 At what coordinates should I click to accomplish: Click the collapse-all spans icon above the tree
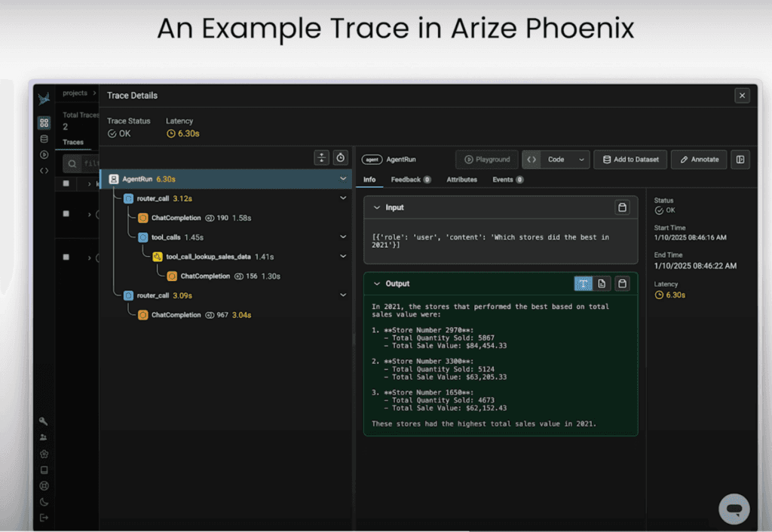coord(321,157)
